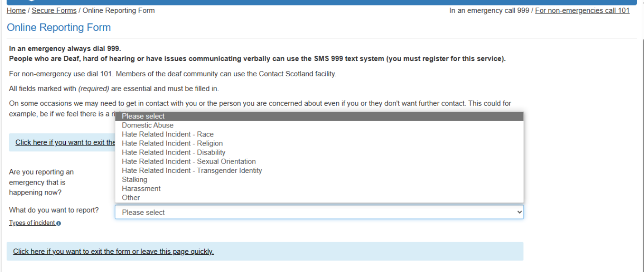Click 'For non-emergencies call 101' link
Screen dimensions: 644x272
tap(582, 10)
